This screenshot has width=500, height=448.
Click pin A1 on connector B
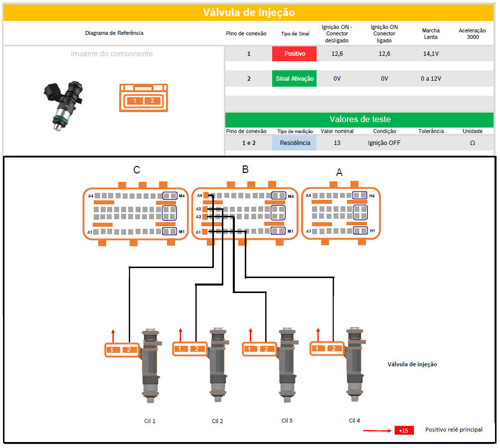[206, 232]
